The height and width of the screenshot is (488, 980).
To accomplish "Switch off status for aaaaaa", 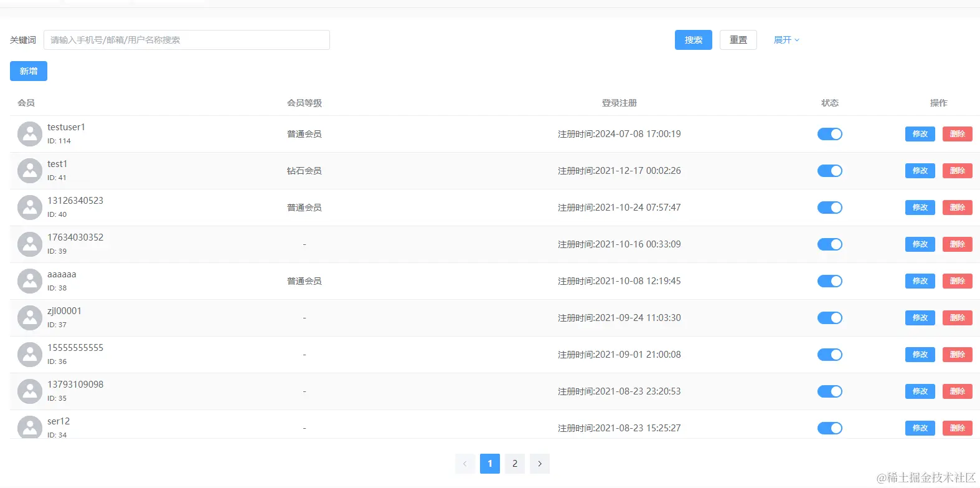I will (x=830, y=281).
